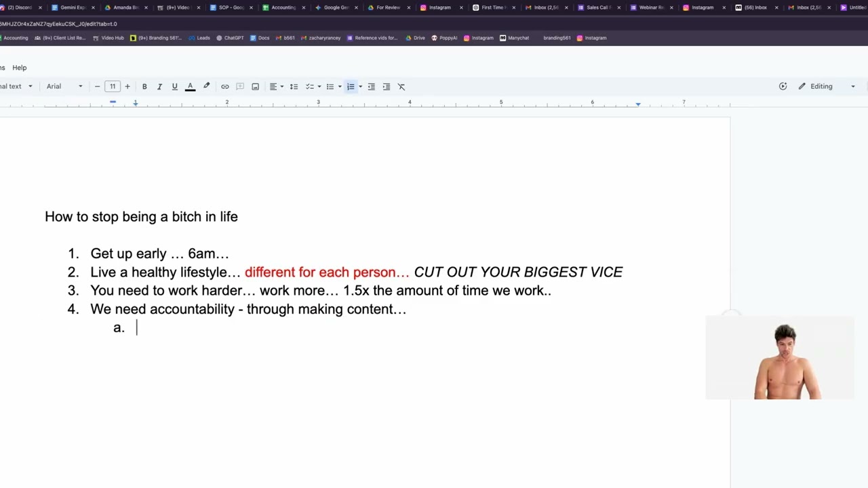Click the increase indent icon
Viewport: 868px width, 488px height.
click(x=386, y=86)
